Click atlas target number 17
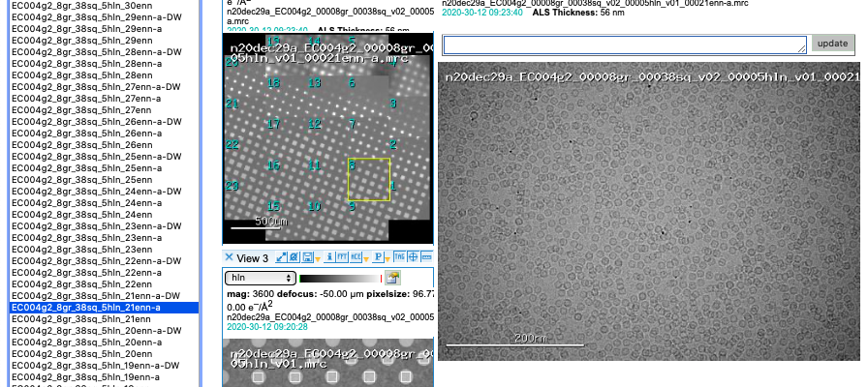The image size is (868, 387). (273, 124)
